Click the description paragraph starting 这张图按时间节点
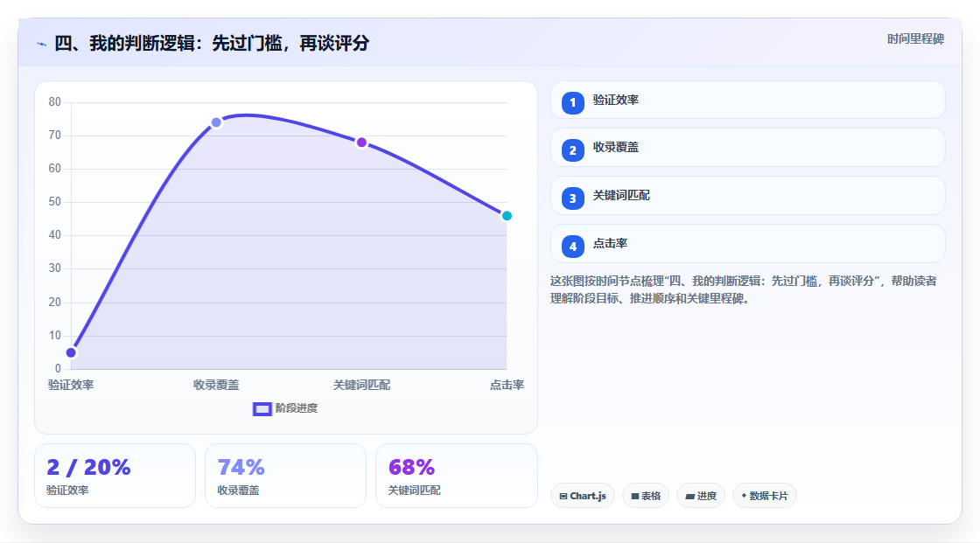 [744, 290]
